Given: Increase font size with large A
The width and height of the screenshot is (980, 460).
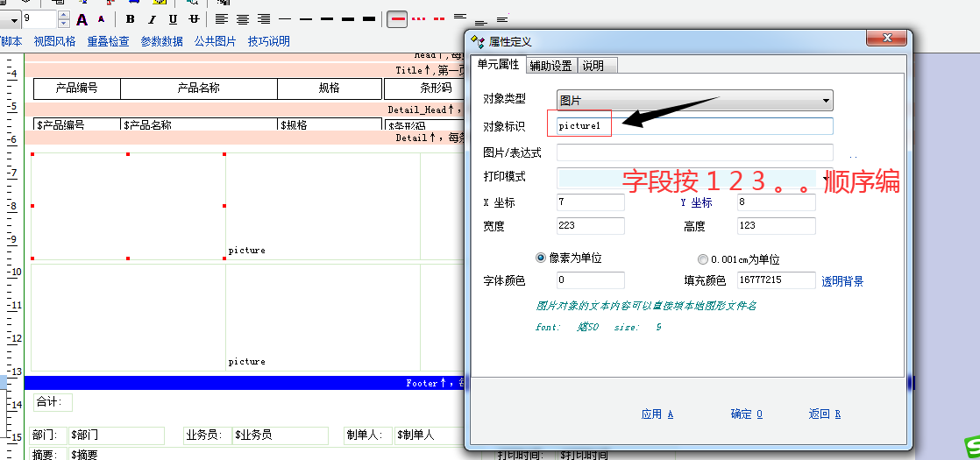Looking at the screenshot, I should point(82,19).
